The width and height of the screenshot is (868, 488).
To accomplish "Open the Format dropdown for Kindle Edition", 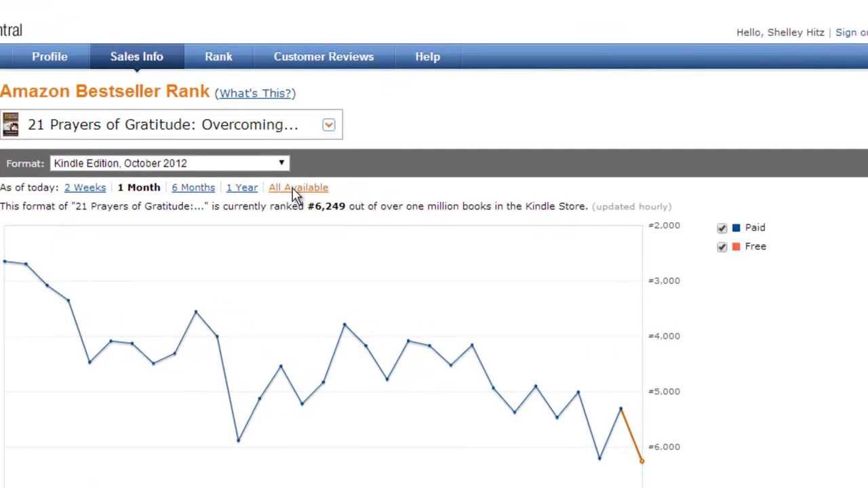I will 170,163.
